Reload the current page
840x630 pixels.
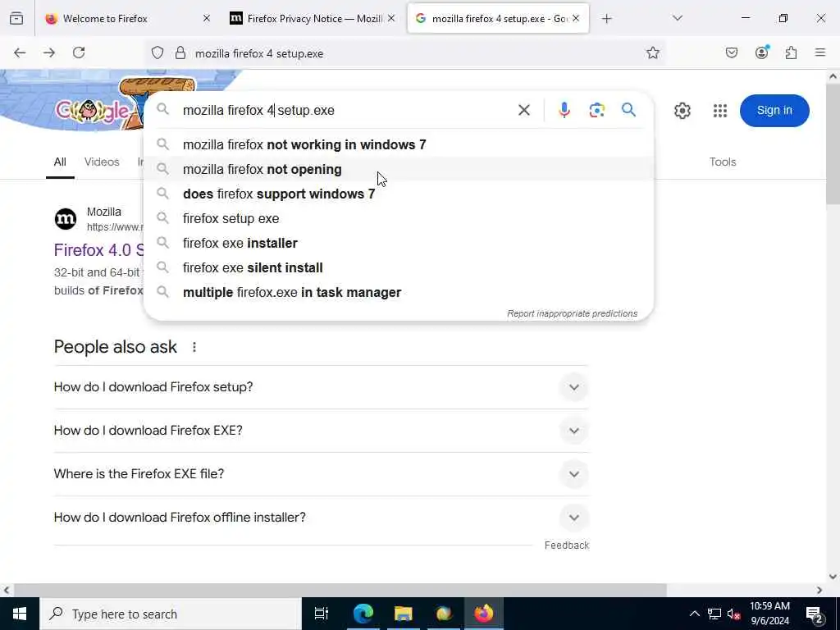(x=79, y=52)
